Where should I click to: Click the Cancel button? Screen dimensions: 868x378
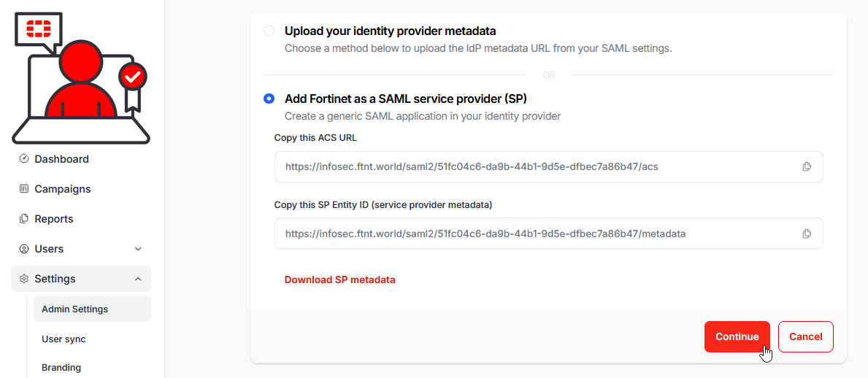click(x=806, y=336)
